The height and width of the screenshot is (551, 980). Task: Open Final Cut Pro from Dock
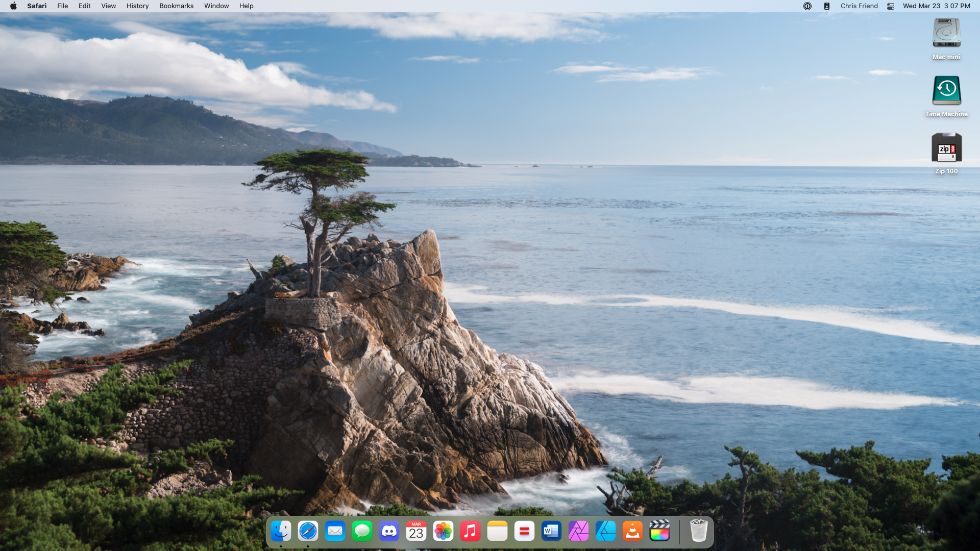(x=659, y=531)
